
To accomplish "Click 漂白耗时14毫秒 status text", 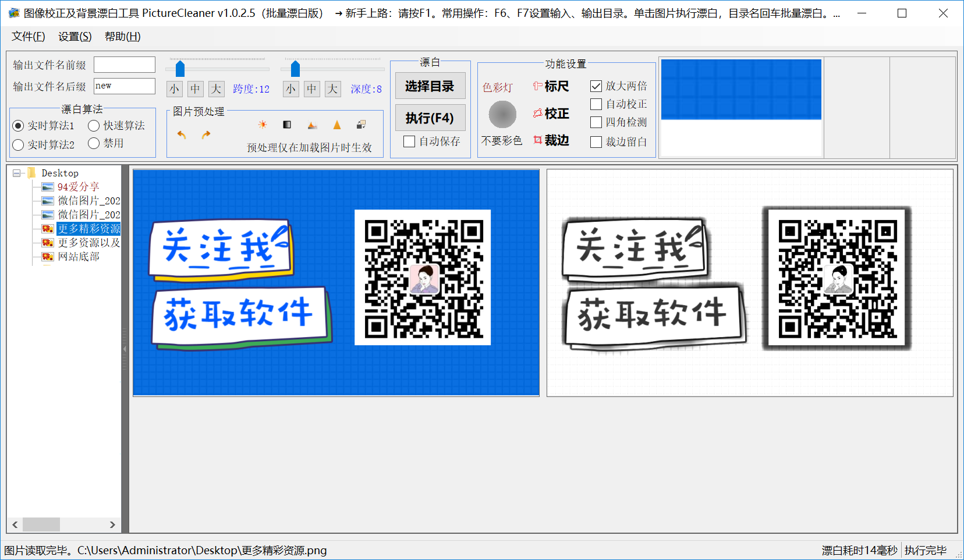I will pos(860,551).
